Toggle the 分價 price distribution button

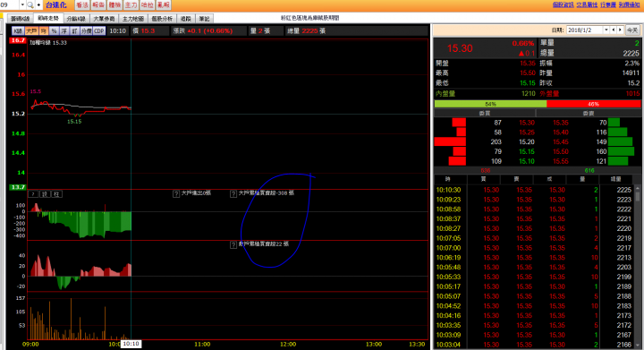86,30
